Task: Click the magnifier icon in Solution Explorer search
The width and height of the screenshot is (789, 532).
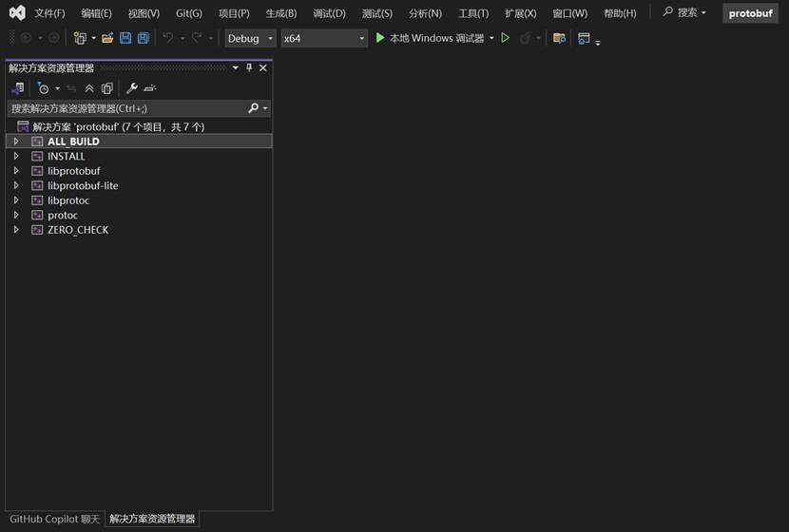Action: click(x=253, y=107)
